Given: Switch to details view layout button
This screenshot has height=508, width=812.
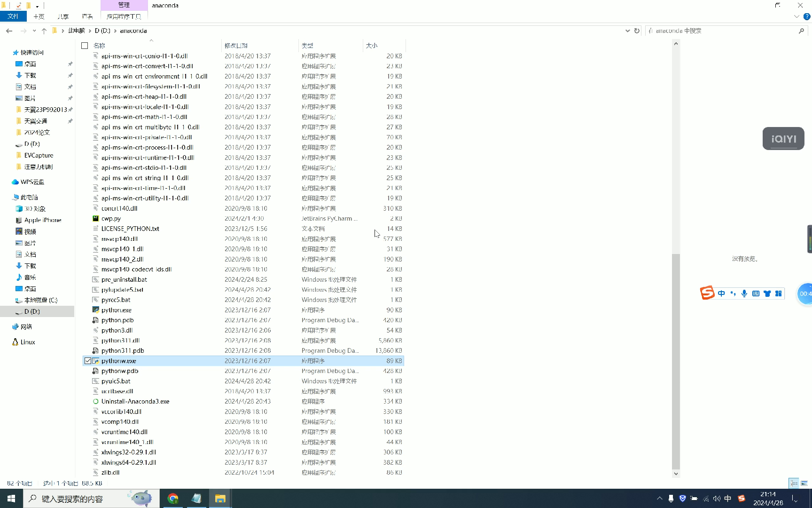Looking at the screenshot, I should tap(794, 483).
